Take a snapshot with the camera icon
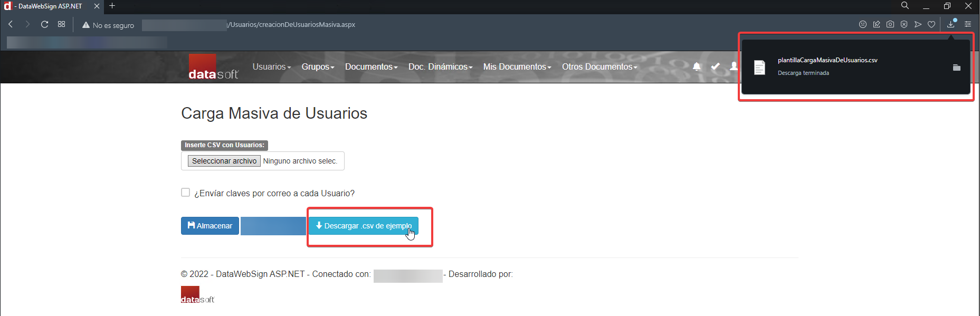The image size is (980, 316). coord(890,24)
